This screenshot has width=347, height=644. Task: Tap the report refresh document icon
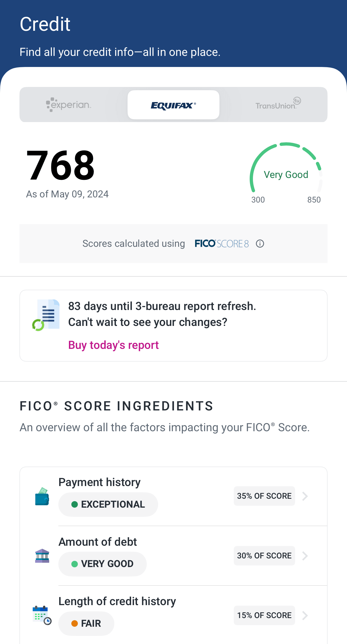point(46,315)
